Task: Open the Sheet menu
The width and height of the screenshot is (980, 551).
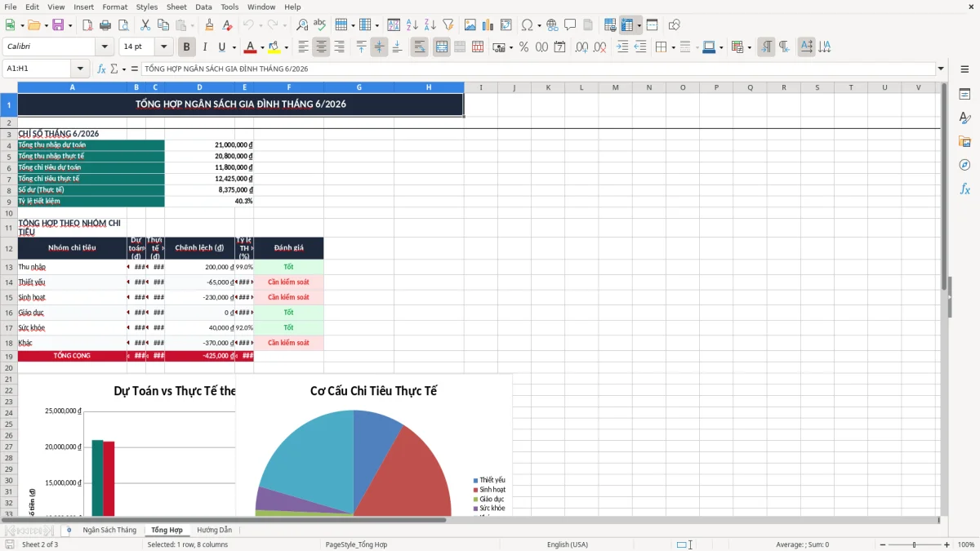Action: 176,7
